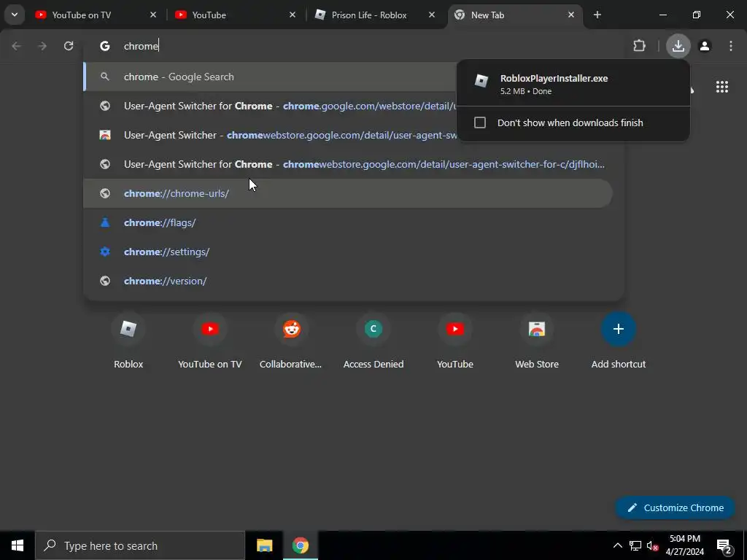Close the New Tab tab
The image size is (747, 560).
click(x=571, y=15)
